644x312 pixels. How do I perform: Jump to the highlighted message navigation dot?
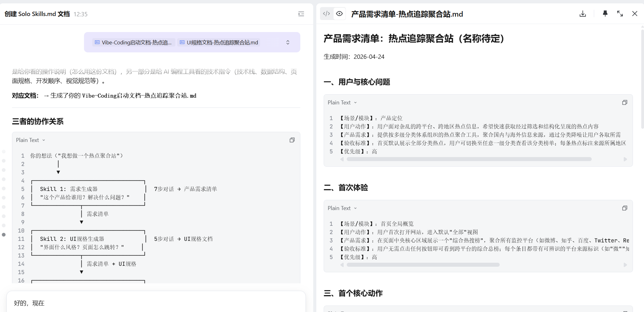coord(4,235)
